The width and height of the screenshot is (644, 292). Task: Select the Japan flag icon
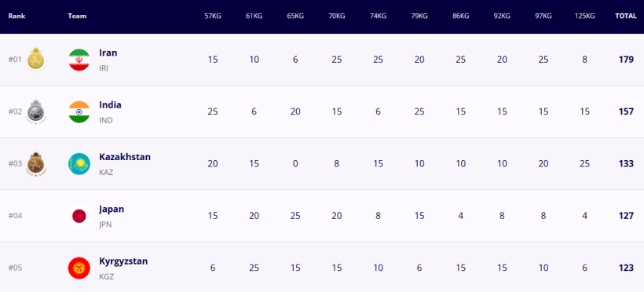pos(79,216)
